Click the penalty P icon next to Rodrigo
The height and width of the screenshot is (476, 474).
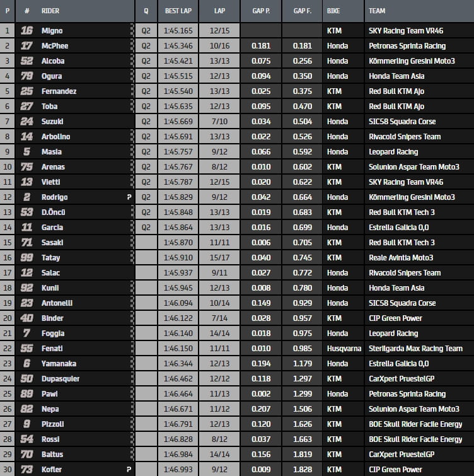coord(129,197)
